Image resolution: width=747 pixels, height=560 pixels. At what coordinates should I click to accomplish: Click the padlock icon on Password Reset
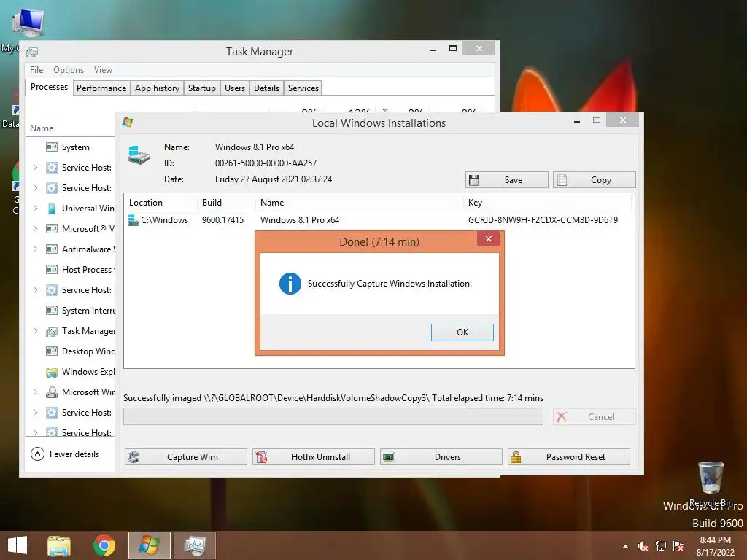tap(516, 457)
